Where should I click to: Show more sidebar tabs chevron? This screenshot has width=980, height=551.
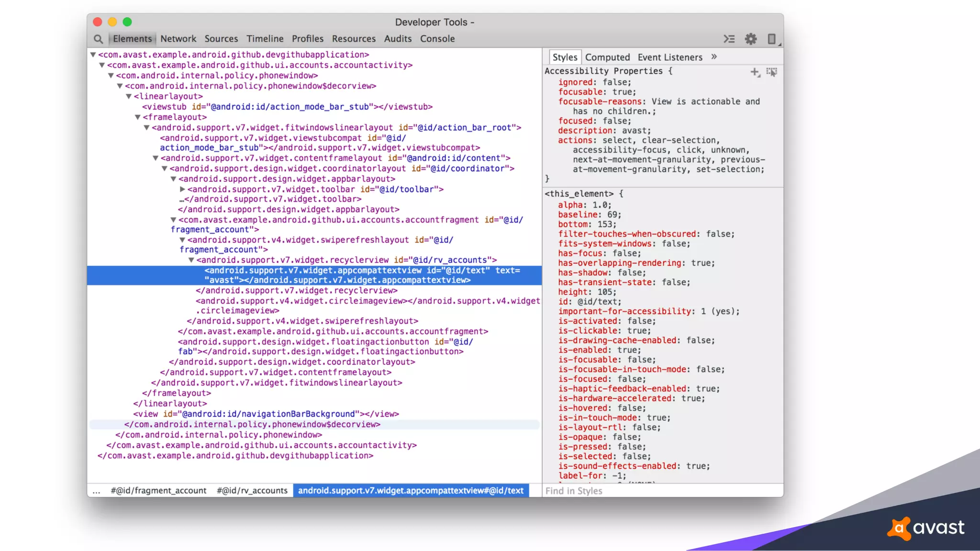point(714,57)
